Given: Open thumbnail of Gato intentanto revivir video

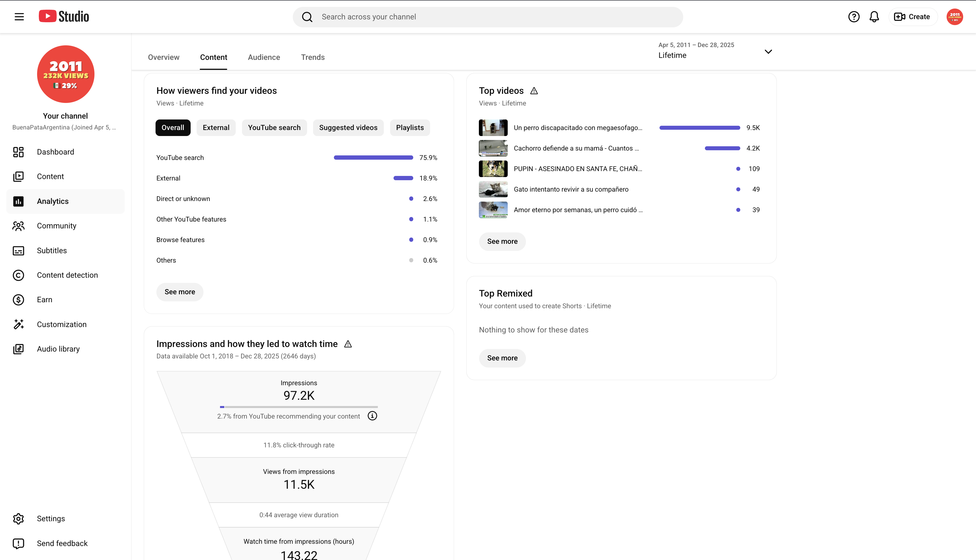Looking at the screenshot, I should tap(493, 189).
